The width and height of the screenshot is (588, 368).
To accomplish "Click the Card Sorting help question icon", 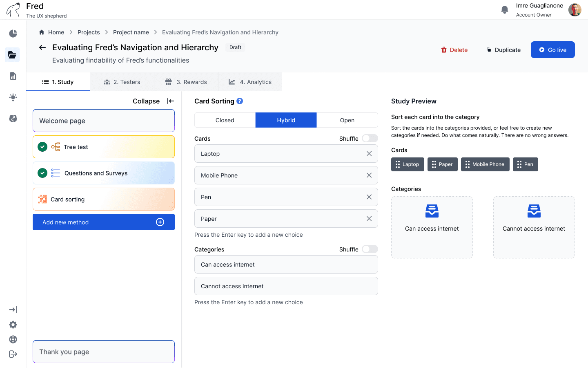I will tap(240, 101).
